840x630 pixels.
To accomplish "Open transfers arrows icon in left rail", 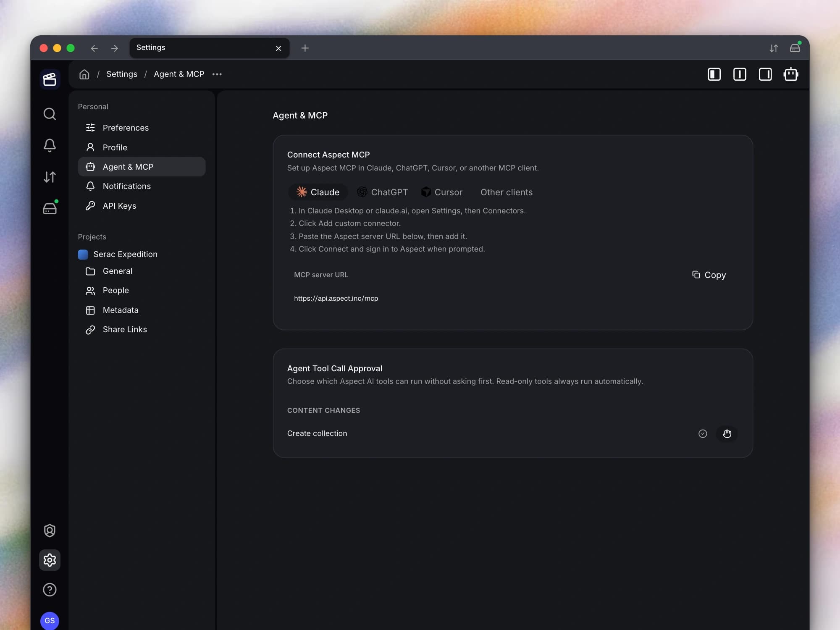I will 50,177.
